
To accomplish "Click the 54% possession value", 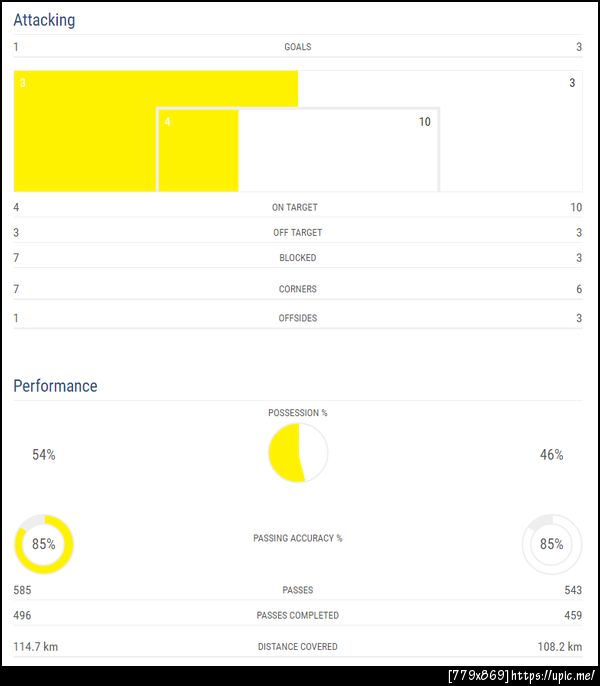I will pyautogui.click(x=44, y=455).
